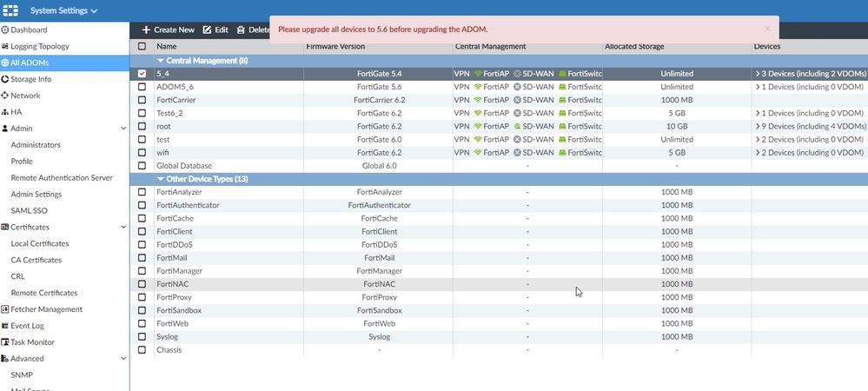Collapse the Other Device Types (13) group

161,179
